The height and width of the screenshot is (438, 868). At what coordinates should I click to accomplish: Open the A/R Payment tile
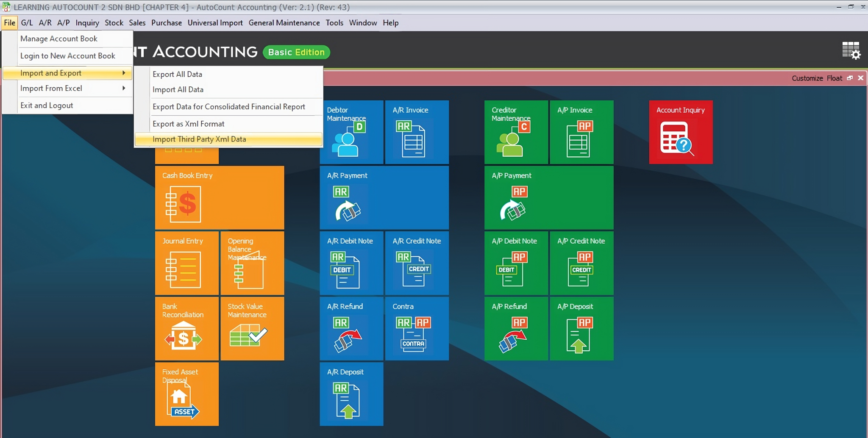point(384,197)
